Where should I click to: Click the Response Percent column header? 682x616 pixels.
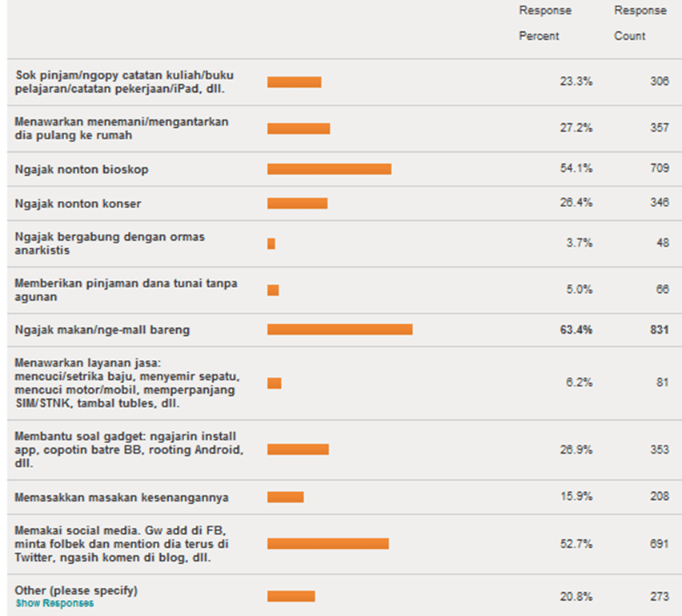(x=545, y=23)
